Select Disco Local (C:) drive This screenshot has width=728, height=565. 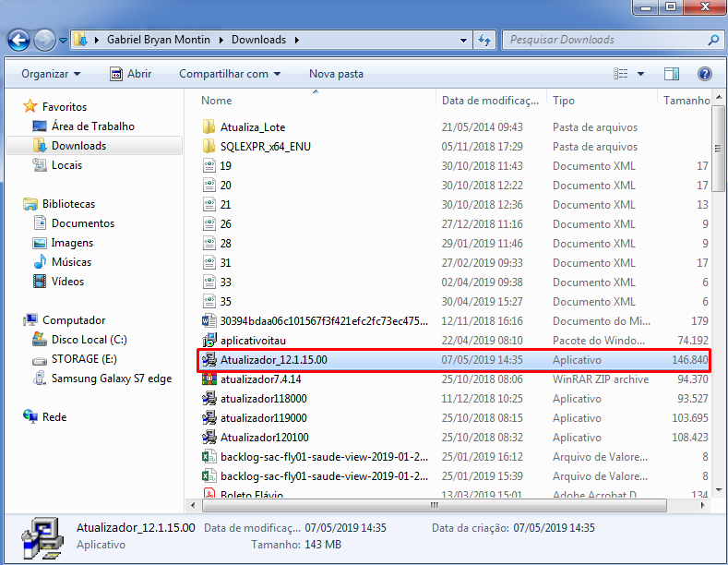(x=79, y=340)
